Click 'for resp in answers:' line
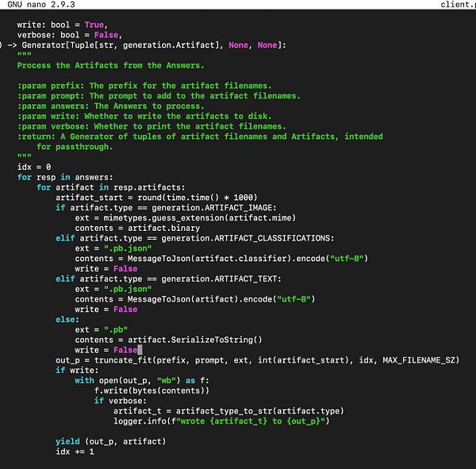The width and height of the screenshot is (476, 469). (65, 177)
